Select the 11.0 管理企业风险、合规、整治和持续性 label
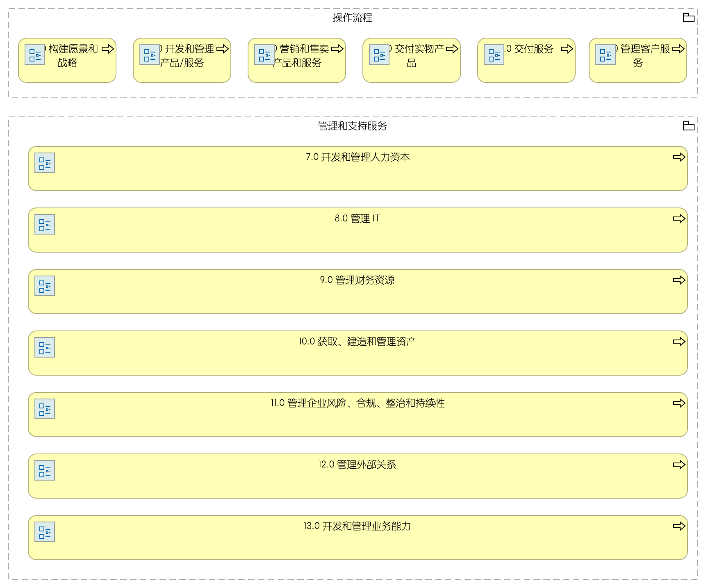 (358, 403)
